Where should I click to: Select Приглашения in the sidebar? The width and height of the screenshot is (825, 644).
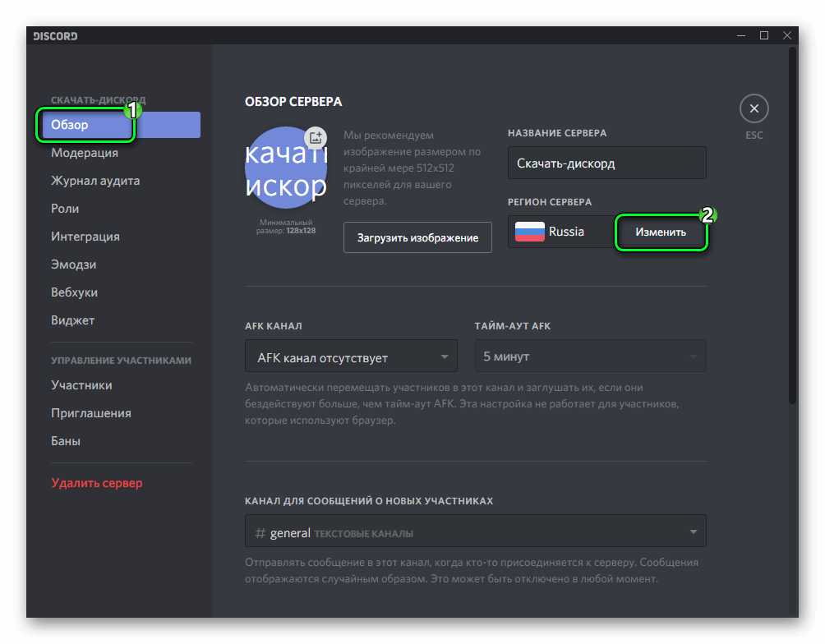(91, 413)
